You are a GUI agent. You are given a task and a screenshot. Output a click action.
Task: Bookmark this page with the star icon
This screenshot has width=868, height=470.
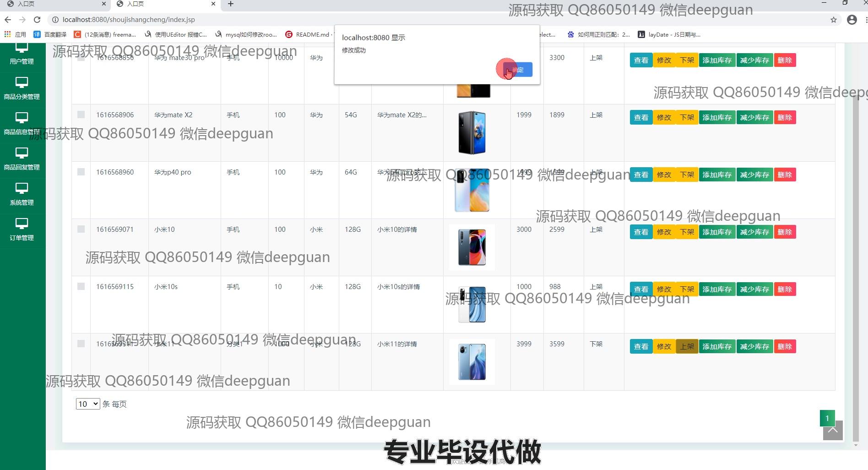(x=833, y=20)
